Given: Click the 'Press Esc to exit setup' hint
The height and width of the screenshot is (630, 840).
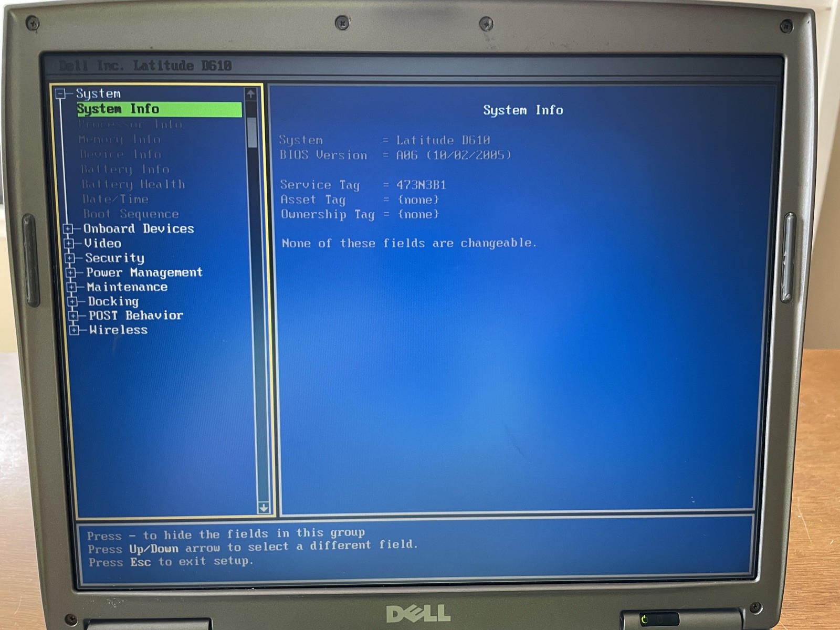Looking at the screenshot, I should click(x=171, y=562).
